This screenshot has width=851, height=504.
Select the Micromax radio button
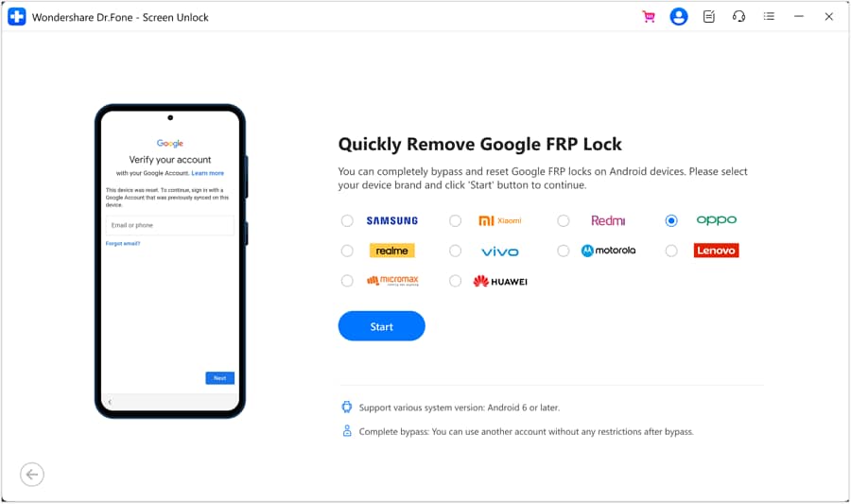(x=347, y=281)
